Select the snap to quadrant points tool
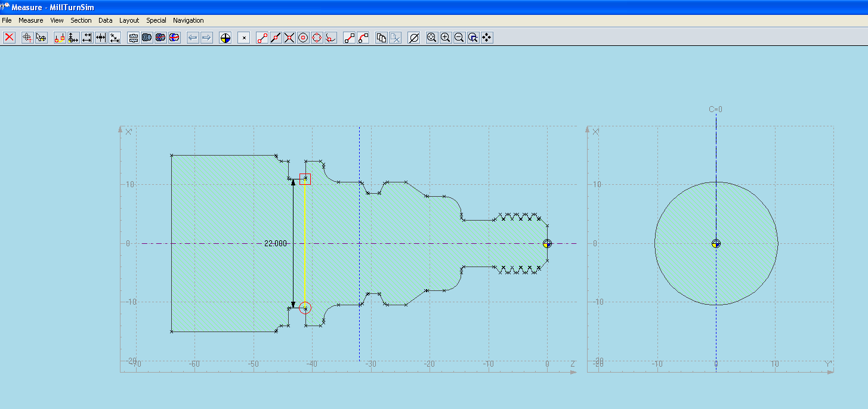This screenshot has width=868, height=409. (317, 38)
